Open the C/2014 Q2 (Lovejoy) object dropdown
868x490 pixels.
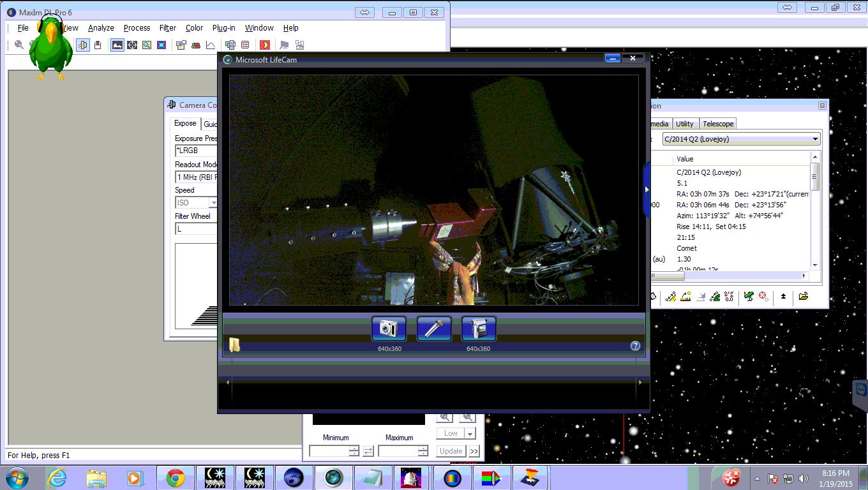click(815, 139)
